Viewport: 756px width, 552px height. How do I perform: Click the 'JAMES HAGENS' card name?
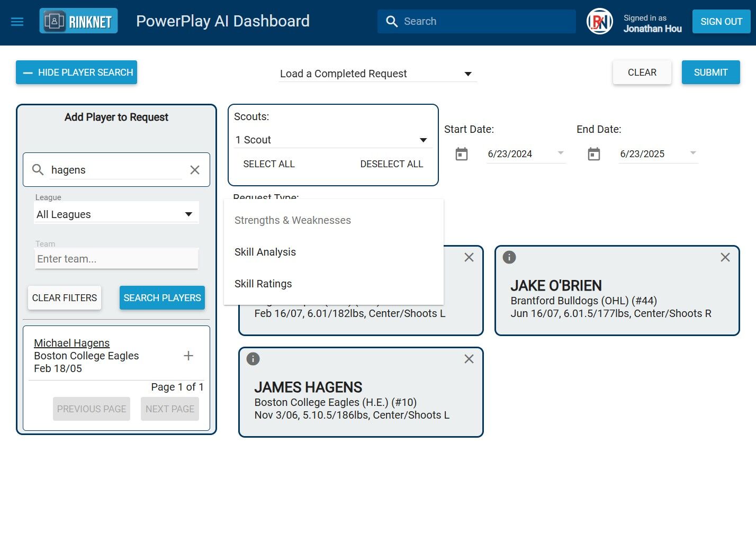tap(308, 387)
